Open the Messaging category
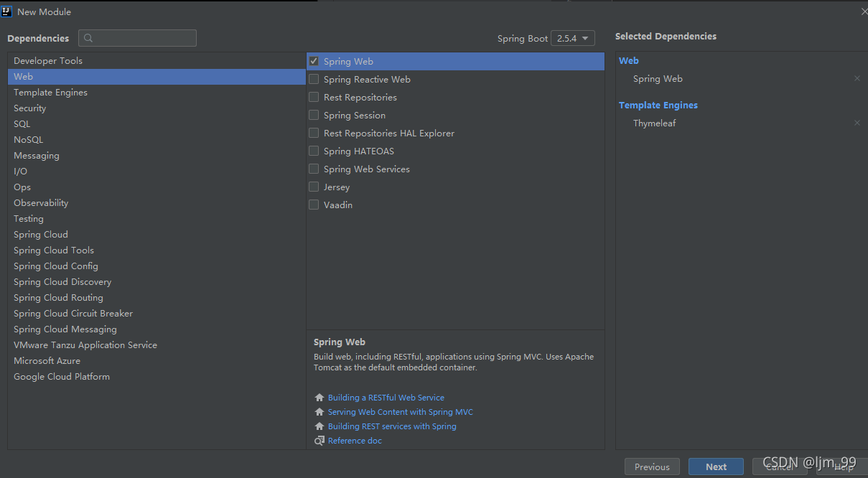The image size is (868, 478). 157,156
